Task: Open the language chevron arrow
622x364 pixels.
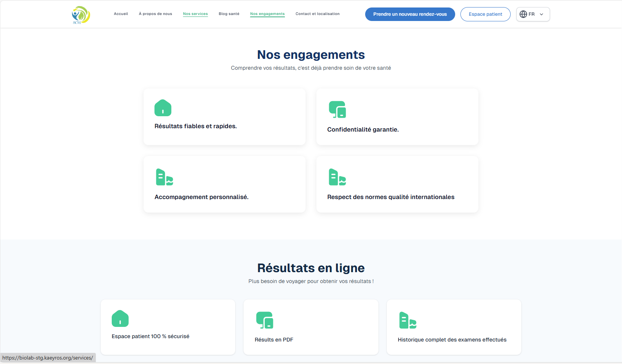Action: [x=541, y=14]
